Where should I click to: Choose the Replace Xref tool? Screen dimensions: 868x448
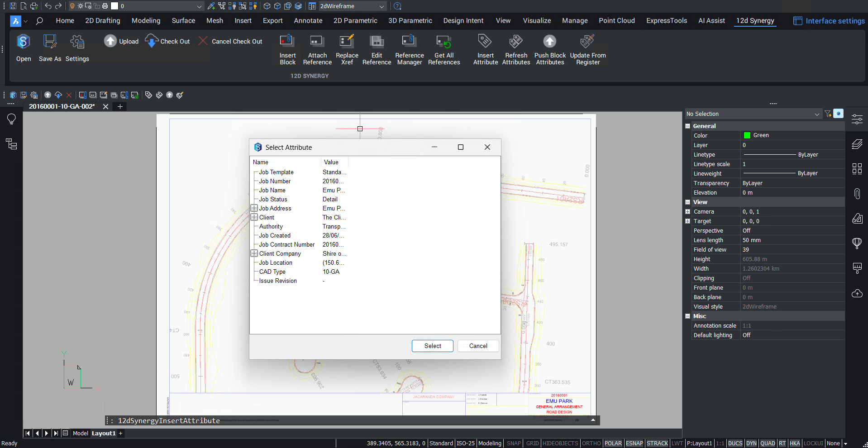[347, 50]
